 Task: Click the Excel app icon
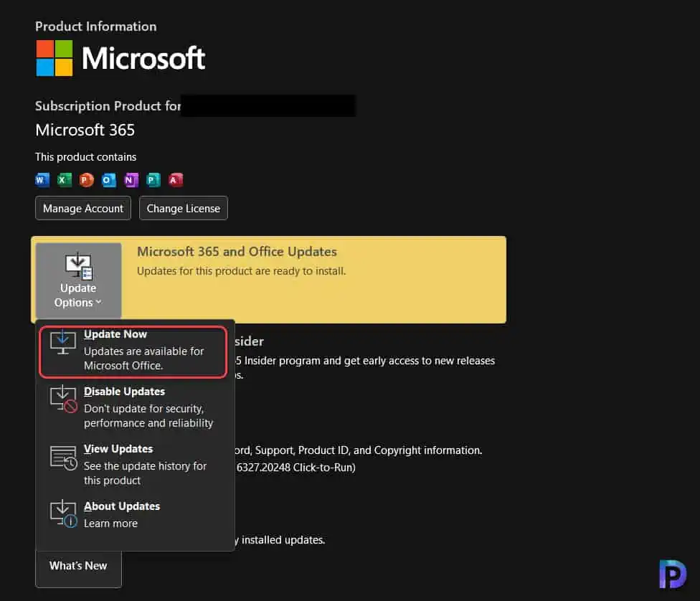click(65, 180)
